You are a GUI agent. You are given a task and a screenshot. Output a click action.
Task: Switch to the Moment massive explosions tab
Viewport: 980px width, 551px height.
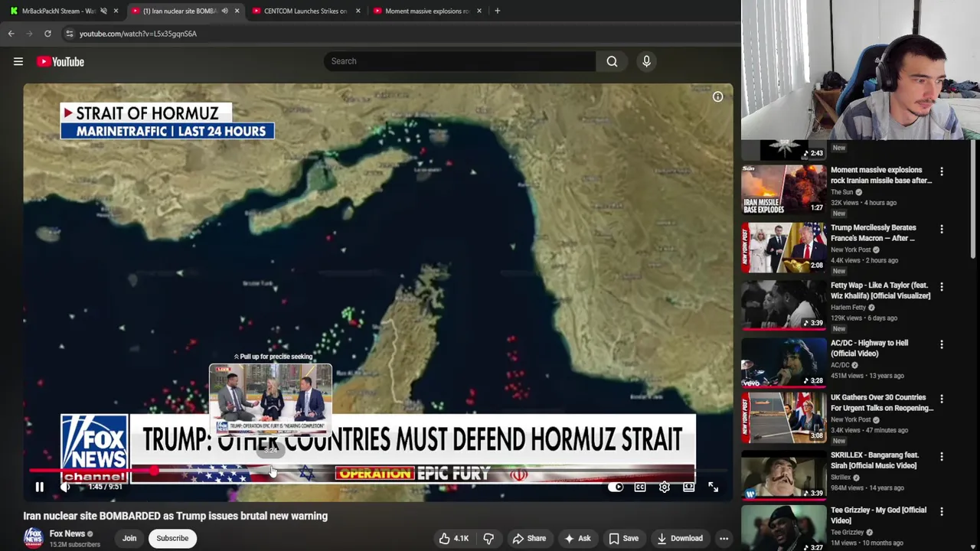point(427,11)
